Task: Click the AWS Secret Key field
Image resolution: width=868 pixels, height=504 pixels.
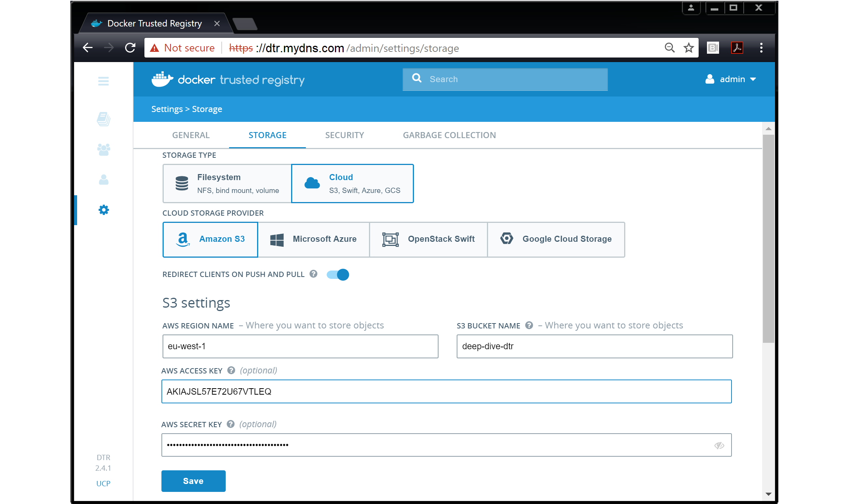Action: pyautogui.click(x=446, y=445)
